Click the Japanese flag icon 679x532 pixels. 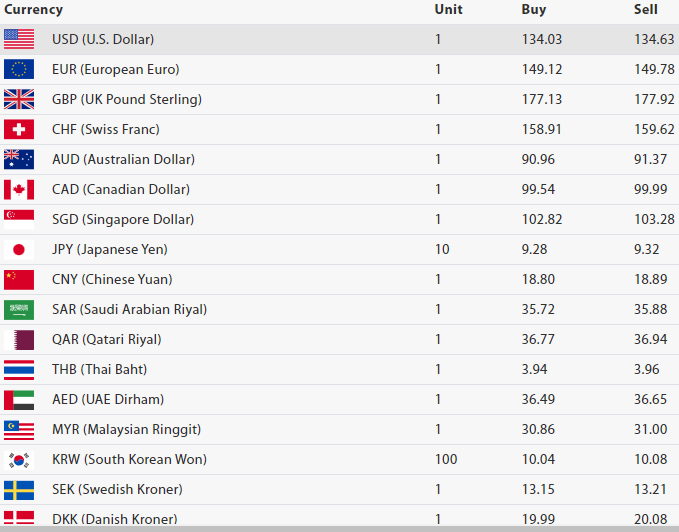pyautogui.click(x=19, y=249)
